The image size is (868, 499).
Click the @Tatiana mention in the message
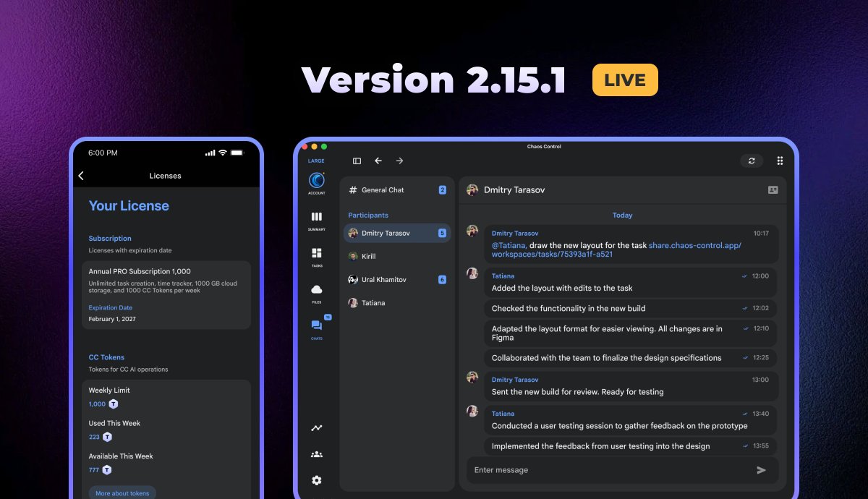(x=509, y=245)
